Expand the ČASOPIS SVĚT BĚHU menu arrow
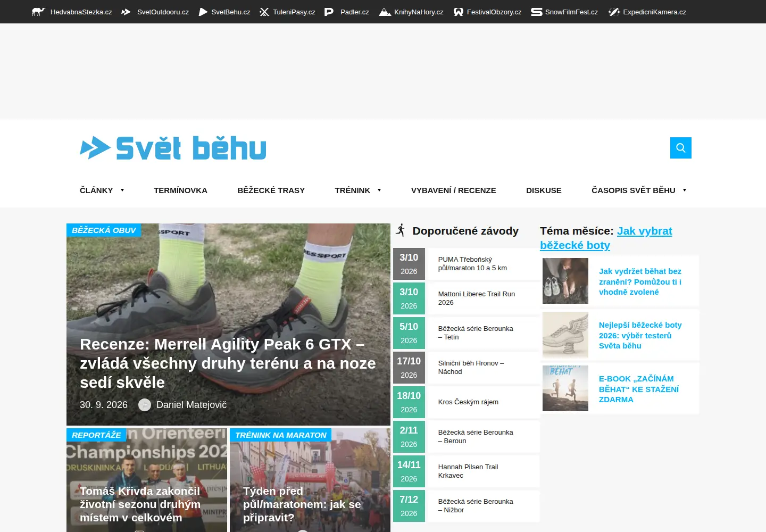 (x=685, y=190)
